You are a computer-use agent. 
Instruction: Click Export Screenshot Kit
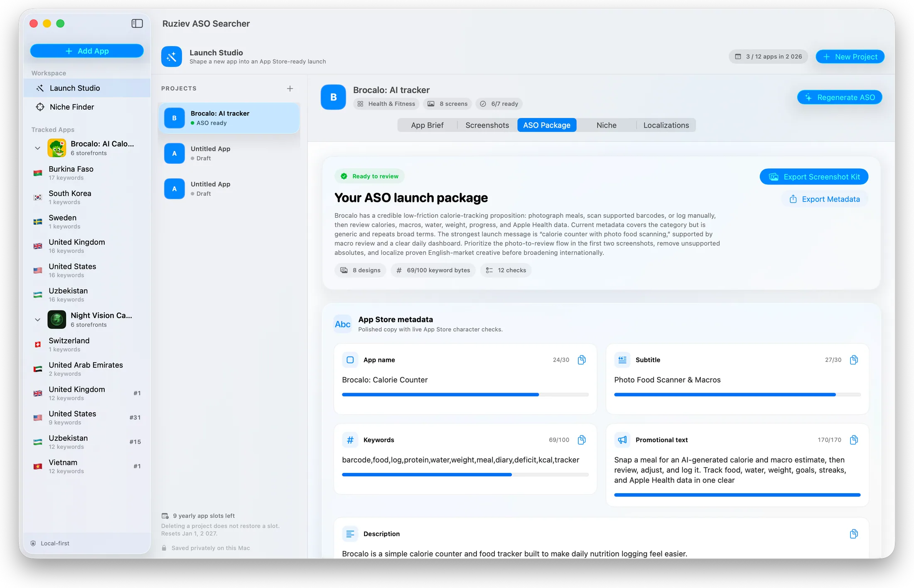coord(814,177)
